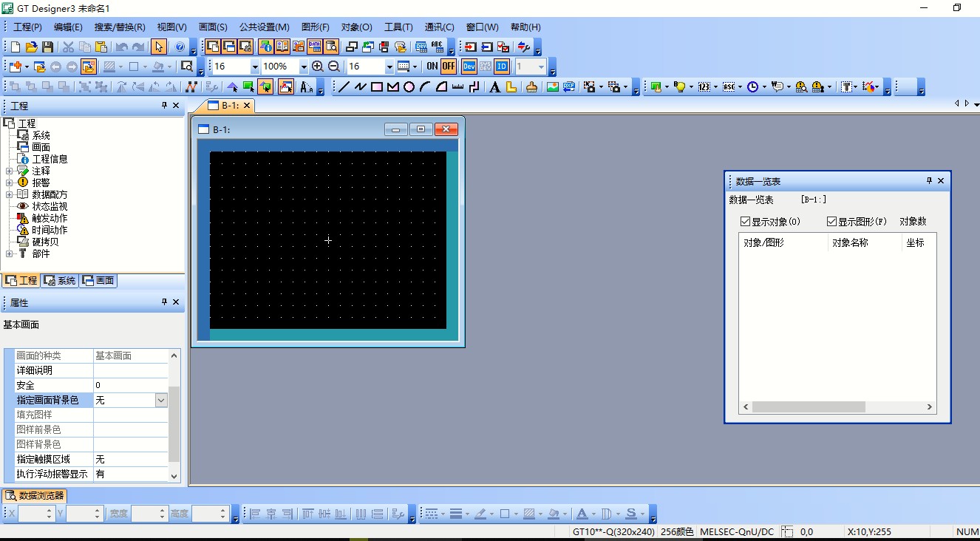Viewport: 980px width, 541px height.
Task: Select the Rectangle drawing tool
Action: click(x=376, y=86)
